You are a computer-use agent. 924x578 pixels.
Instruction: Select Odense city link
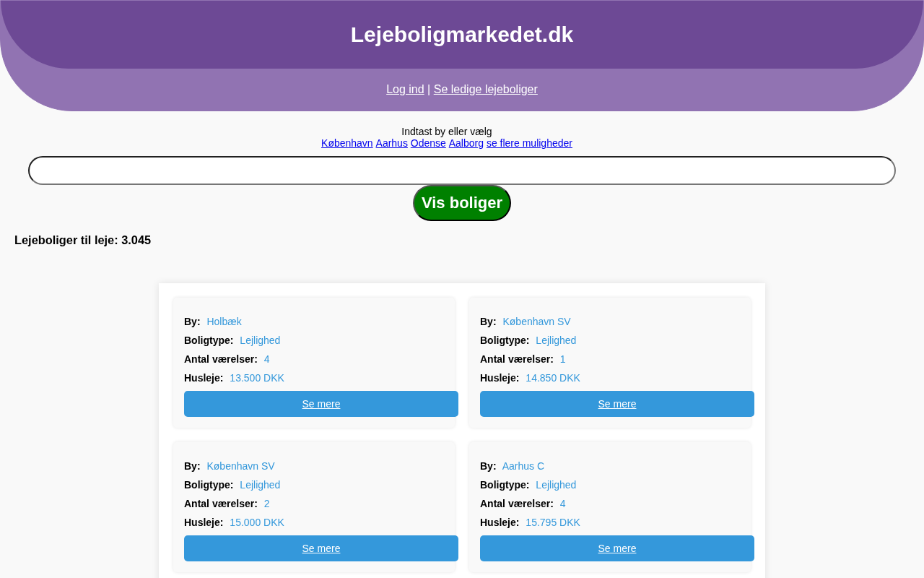tap(428, 143)
